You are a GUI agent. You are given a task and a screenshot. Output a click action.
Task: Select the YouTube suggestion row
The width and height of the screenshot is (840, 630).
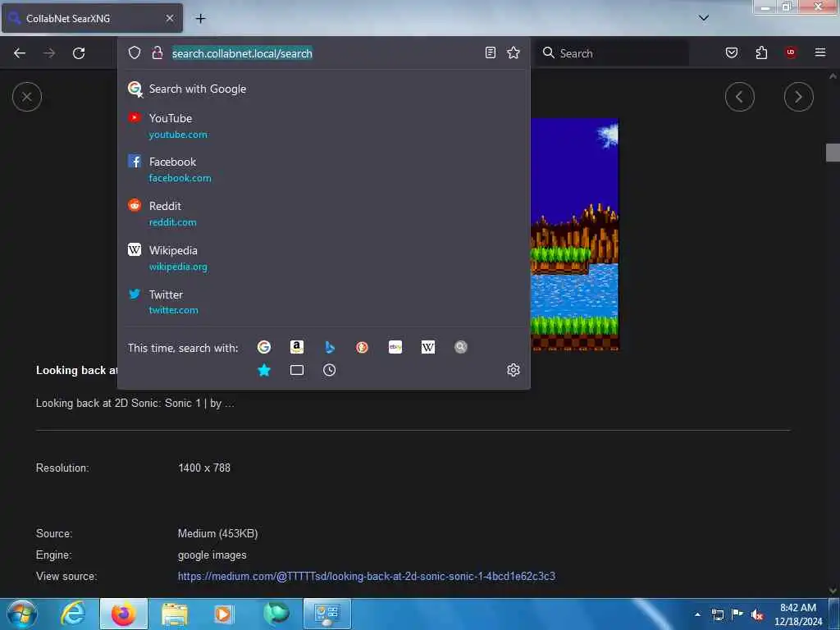point(323,126)
